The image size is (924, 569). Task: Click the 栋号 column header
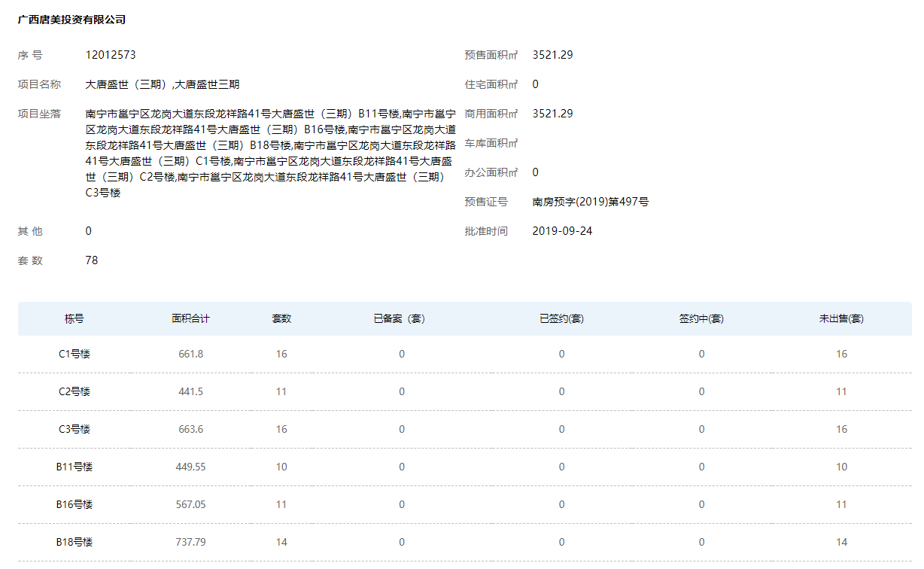click(74, 318)
